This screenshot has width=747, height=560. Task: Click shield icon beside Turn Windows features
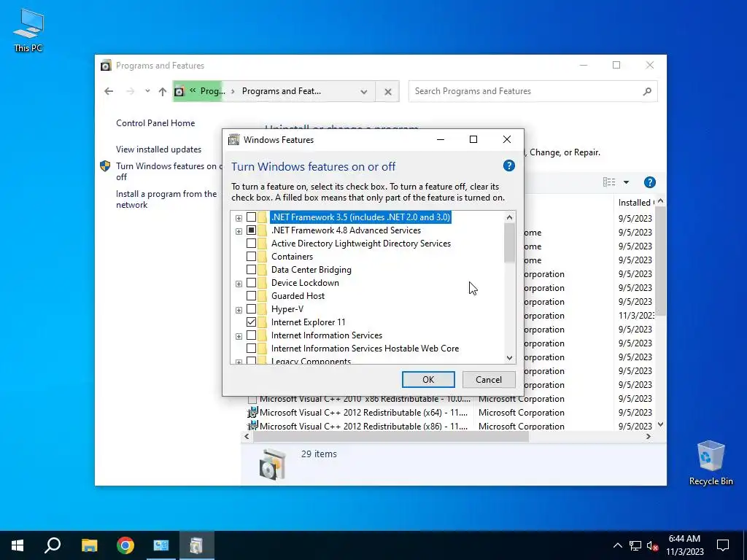coord(105,166)
